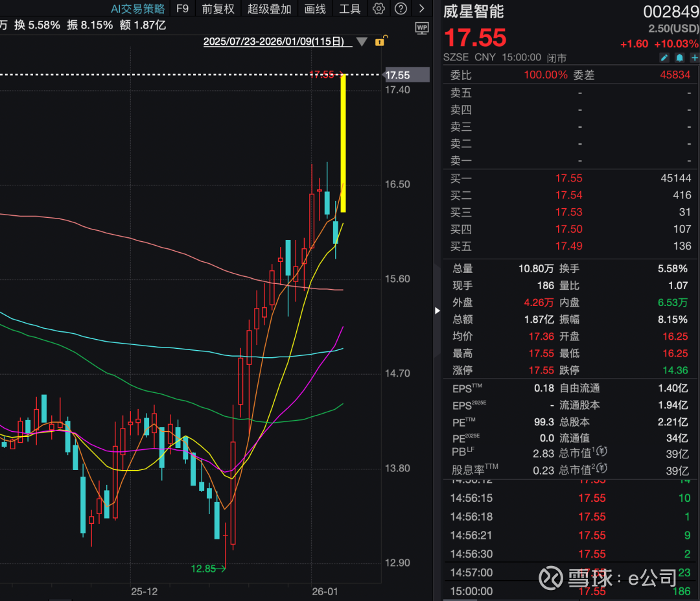The height and width of the screenshot is (601, 700).
Task: Select the 画线 drawing tool menu
Action: tap(315, 9)
